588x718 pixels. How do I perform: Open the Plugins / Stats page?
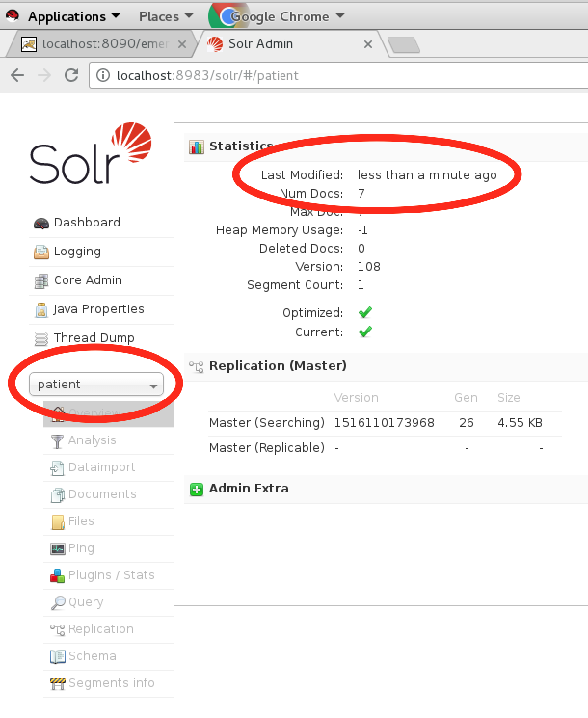point(111,575)
